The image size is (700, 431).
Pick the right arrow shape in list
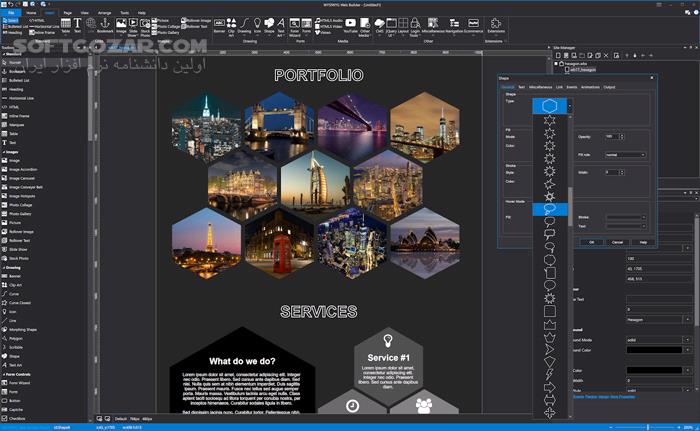click(550, 387)
